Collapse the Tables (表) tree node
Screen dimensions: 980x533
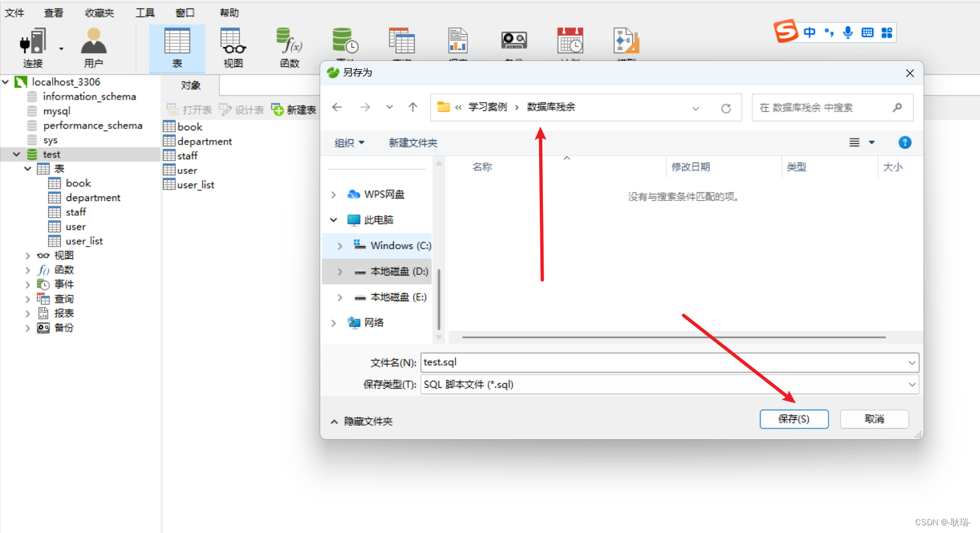click(x=28, y=169)
